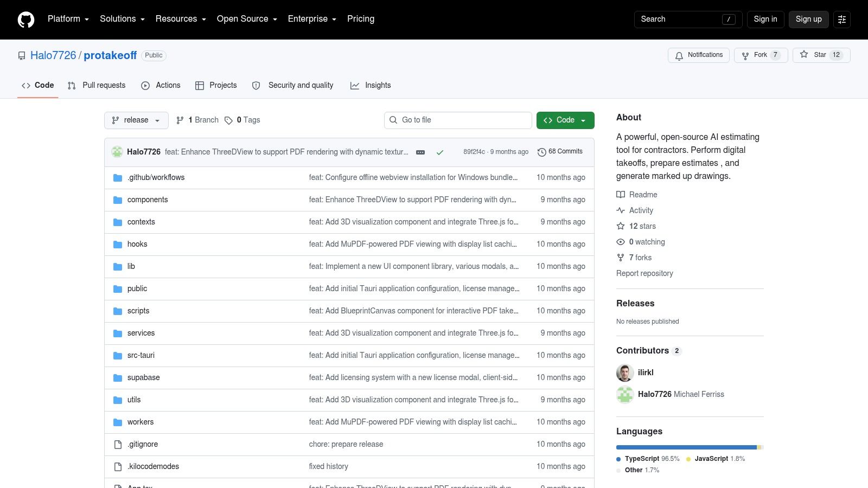Click the Halo7726 avatar in commit row
Screen dimensions: 868x488
(117, 152)
